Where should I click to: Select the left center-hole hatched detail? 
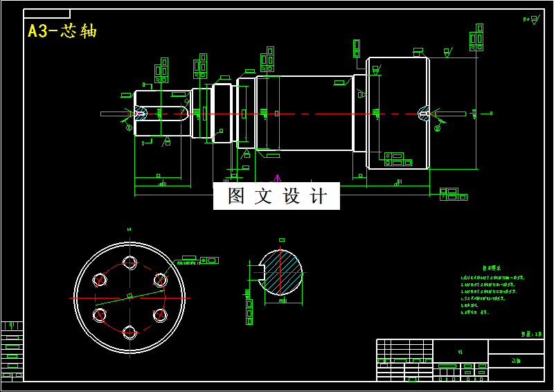coord(141,114)
